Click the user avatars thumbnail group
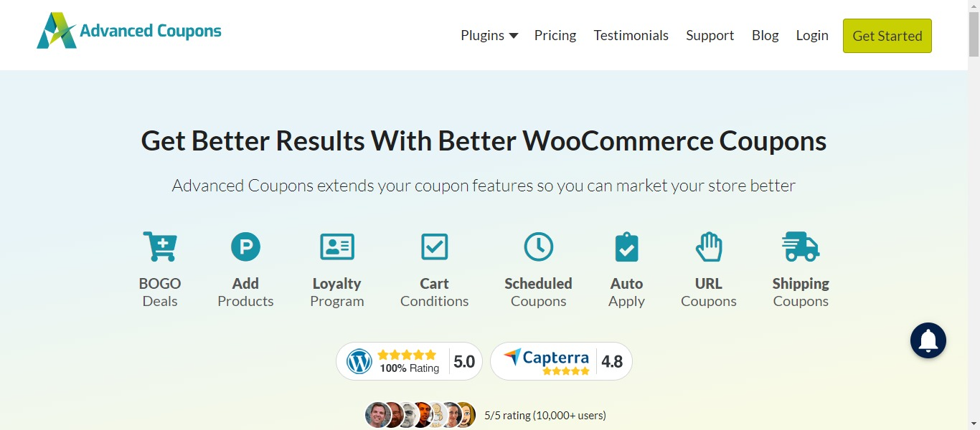This screenshot has height=430, width=980. coord(420,415)
